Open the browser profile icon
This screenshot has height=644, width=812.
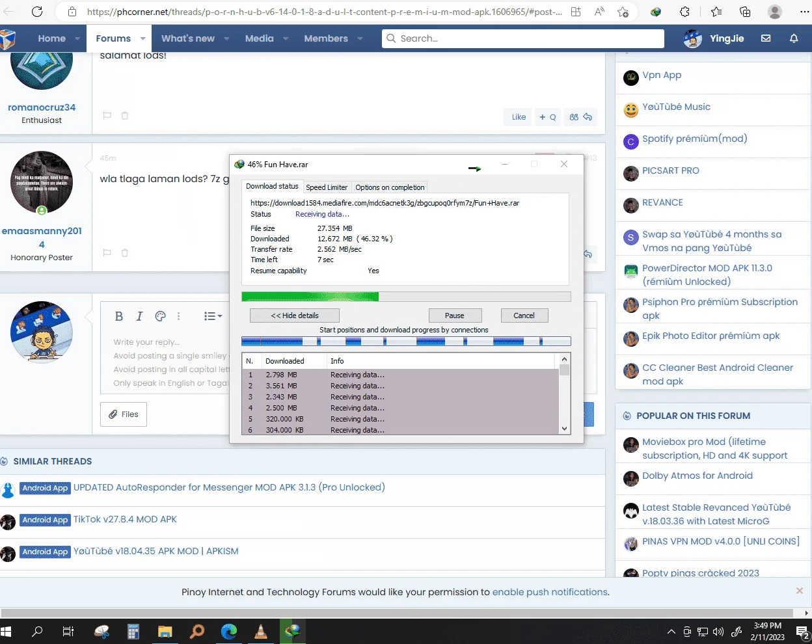(774, 12)
